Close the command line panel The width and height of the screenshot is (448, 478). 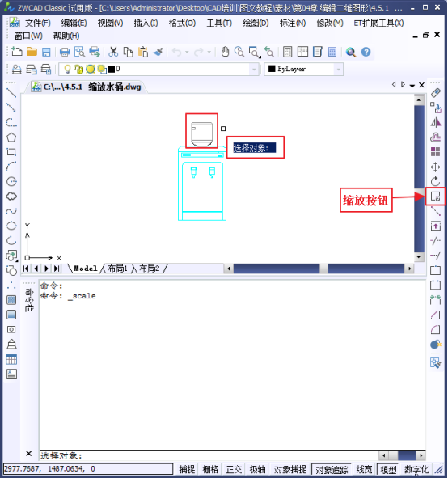pyautogui.click(x=29, y=454)
